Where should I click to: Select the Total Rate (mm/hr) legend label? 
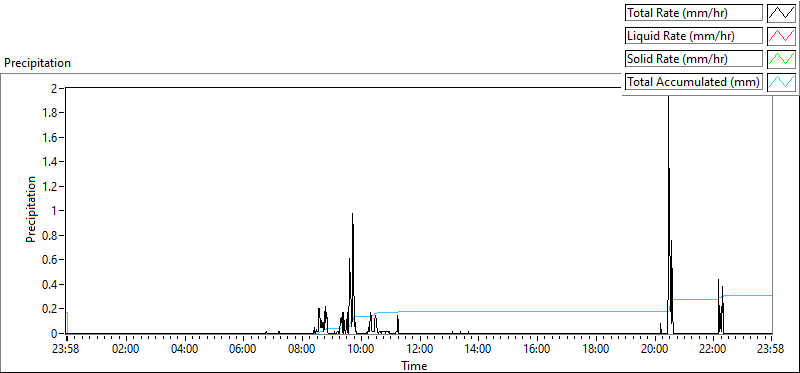(694, 13)
